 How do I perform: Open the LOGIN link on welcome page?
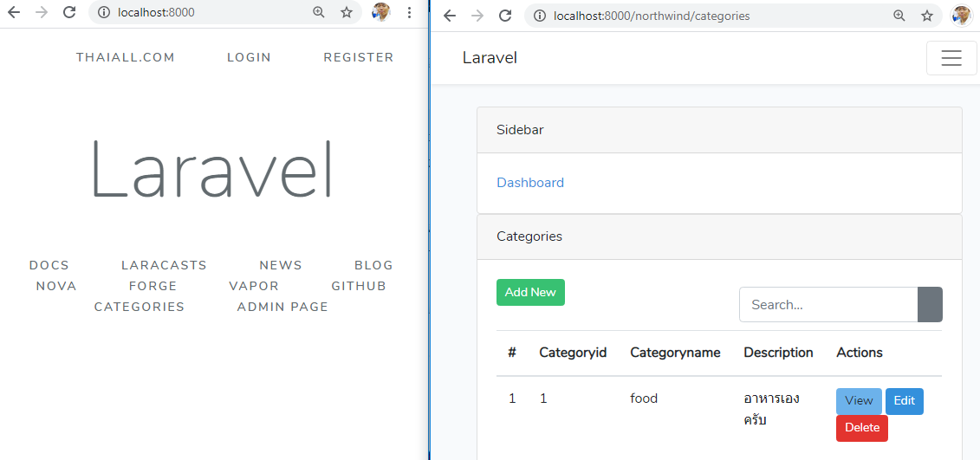coord(249,57)
